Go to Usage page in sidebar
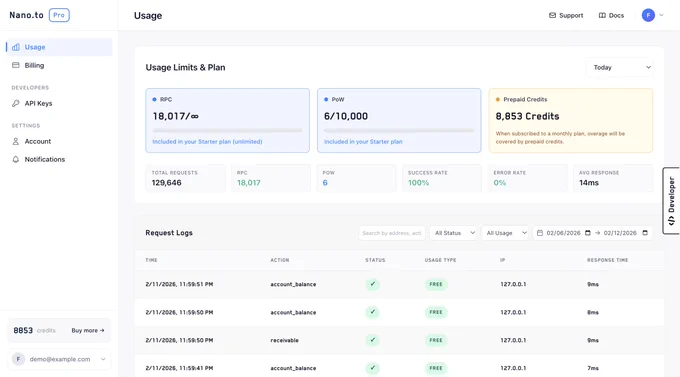Image resolution: width=680 pixels, height=377 pixels. tap(59, 47)
